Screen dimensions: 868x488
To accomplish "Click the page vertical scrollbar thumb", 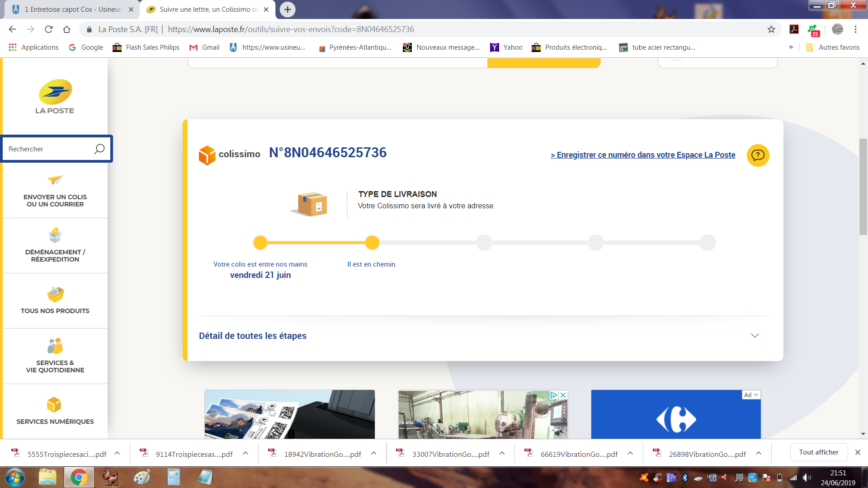I will 863,187.
